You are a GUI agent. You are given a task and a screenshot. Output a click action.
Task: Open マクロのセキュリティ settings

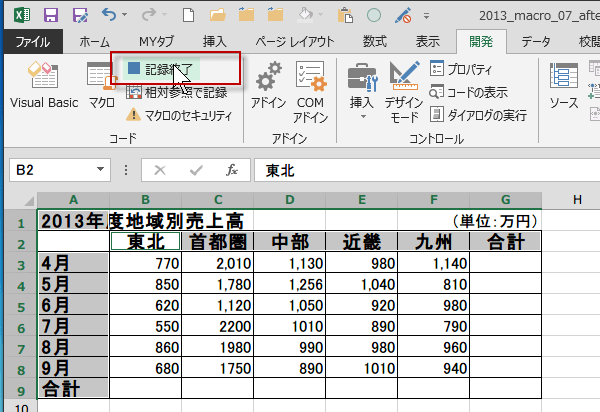click(178, 115)
